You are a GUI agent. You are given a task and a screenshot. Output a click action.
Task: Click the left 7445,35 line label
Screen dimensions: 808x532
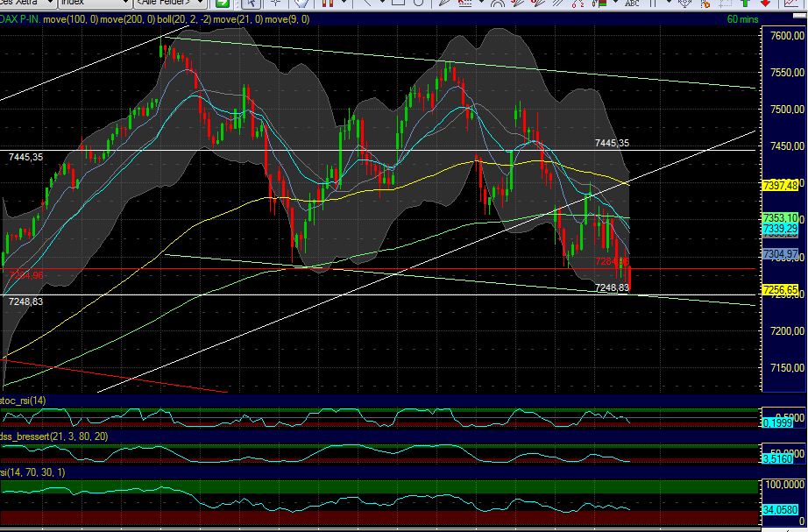25,157
